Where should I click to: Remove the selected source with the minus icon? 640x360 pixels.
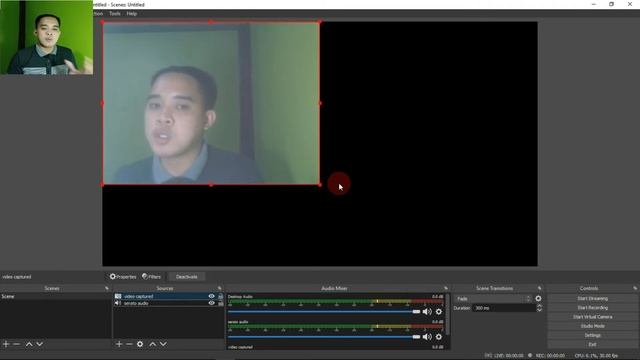[129, 344]
